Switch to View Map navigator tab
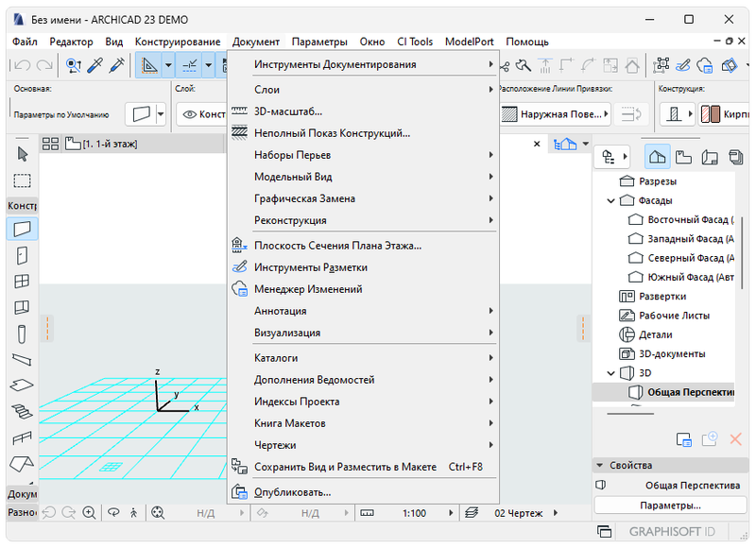 click(683, 157)
